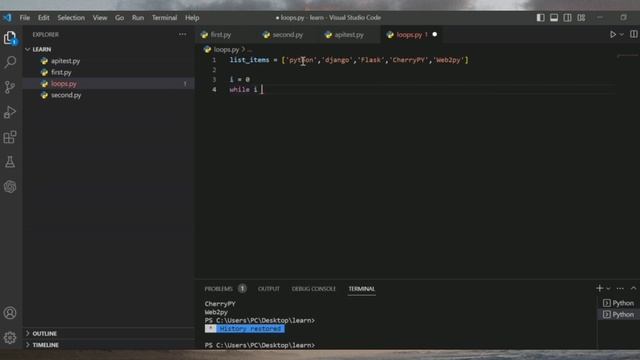
Task: Open the Run menu
Action: 138,18
